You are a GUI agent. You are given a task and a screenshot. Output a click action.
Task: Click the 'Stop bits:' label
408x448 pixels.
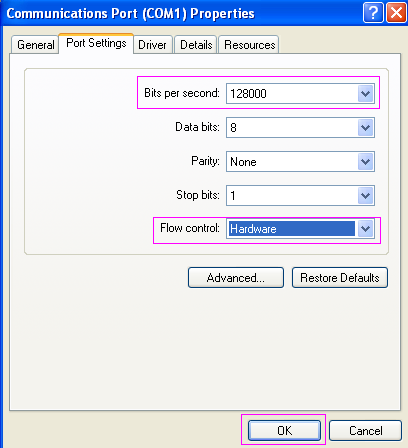pyautogui.click(x=198, y=195)
